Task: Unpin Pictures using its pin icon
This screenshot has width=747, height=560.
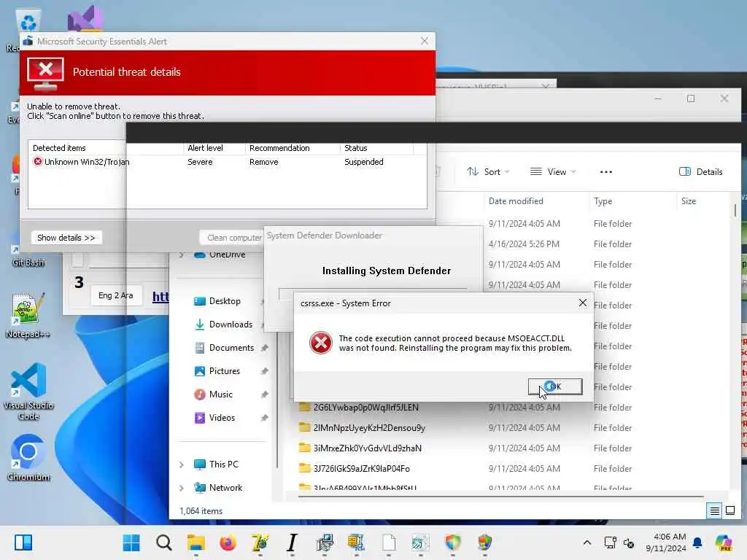Action: coord(264,371)
